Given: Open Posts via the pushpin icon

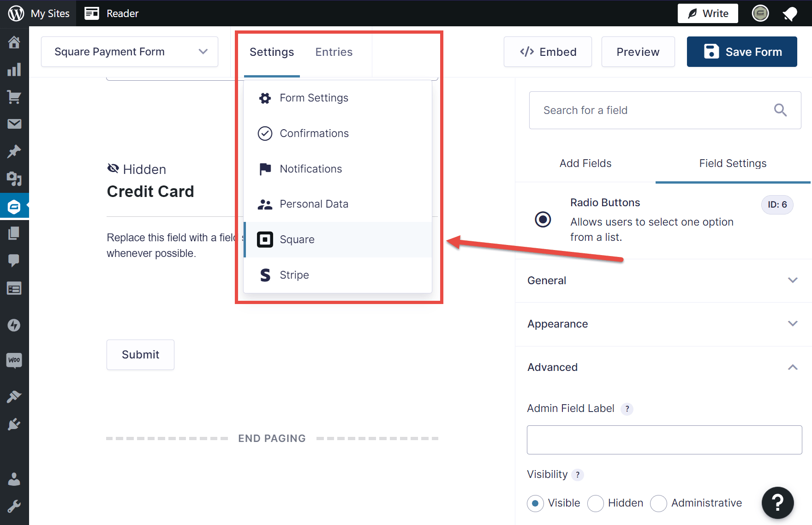Looking at the screenshot, I should [14, 151].
